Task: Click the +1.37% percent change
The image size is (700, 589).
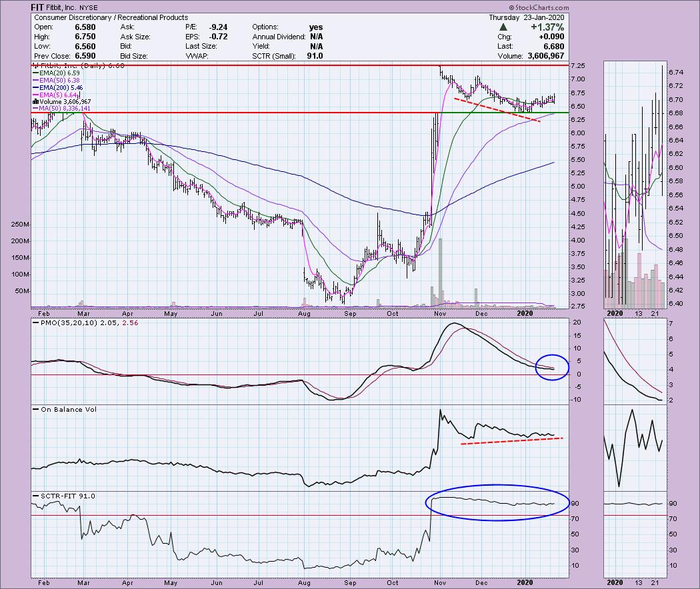Action: tap(547, 27)
